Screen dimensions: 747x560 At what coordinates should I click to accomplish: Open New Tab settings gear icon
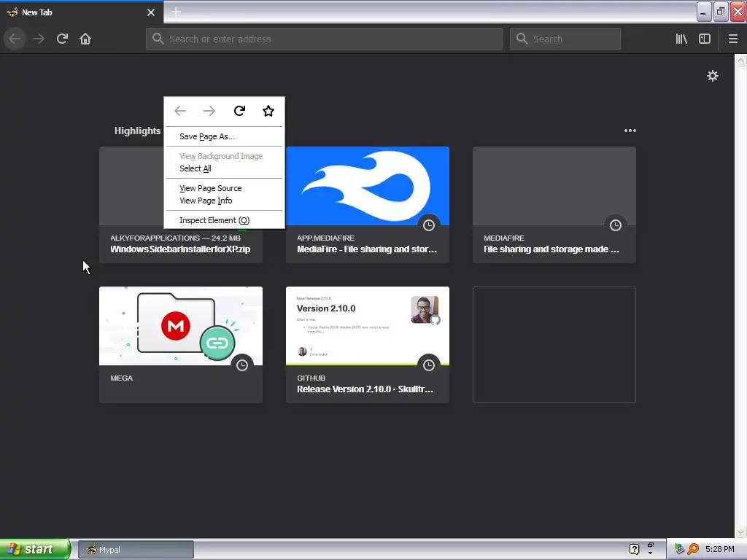tap(712, 76)
